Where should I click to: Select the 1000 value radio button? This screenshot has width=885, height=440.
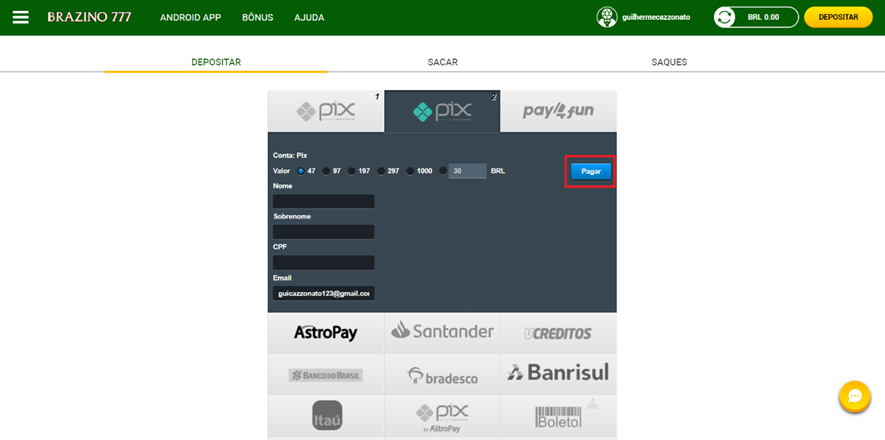[x=410, y=171]
